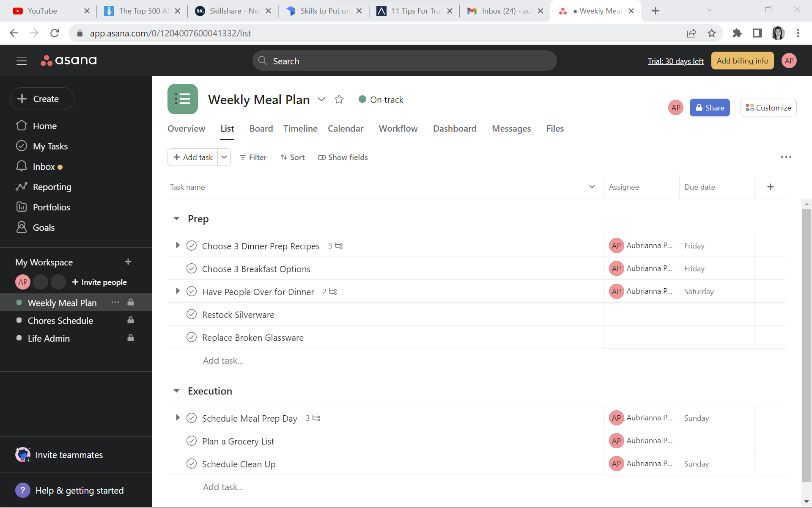Viewport: 812px width, 508px height.
Task: Star the Weekly Meal Plan project
Action: [339, 99]
